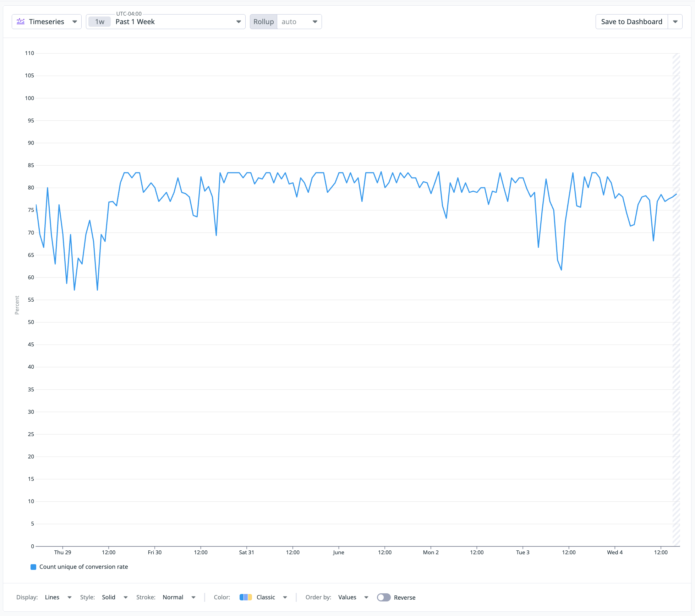The image size is (695, 616).
Task: Click the 1w time shortcut badge
Action: click(x=99, y=22)
